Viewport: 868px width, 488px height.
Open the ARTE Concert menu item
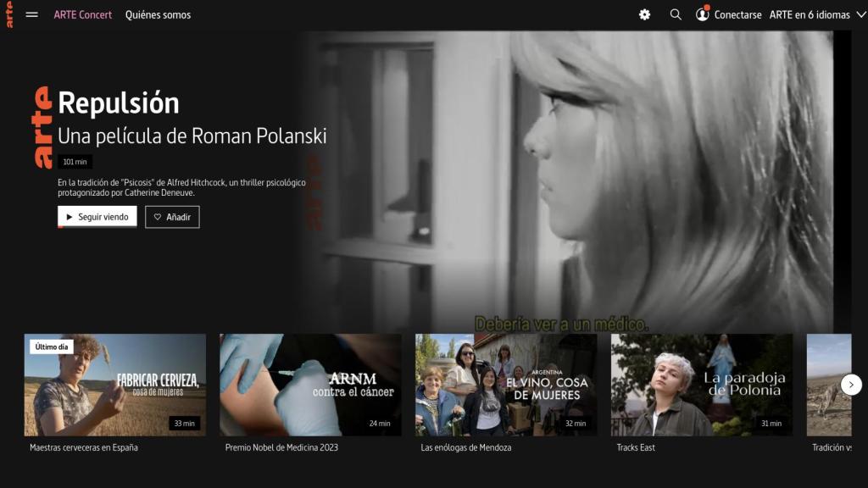(x=83, y=14)
